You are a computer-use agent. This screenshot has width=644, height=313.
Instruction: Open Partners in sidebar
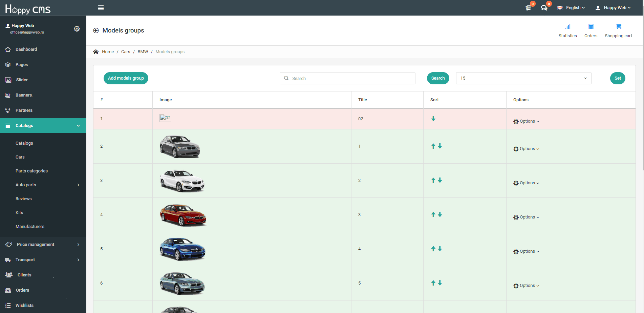[x=43, y=110]
